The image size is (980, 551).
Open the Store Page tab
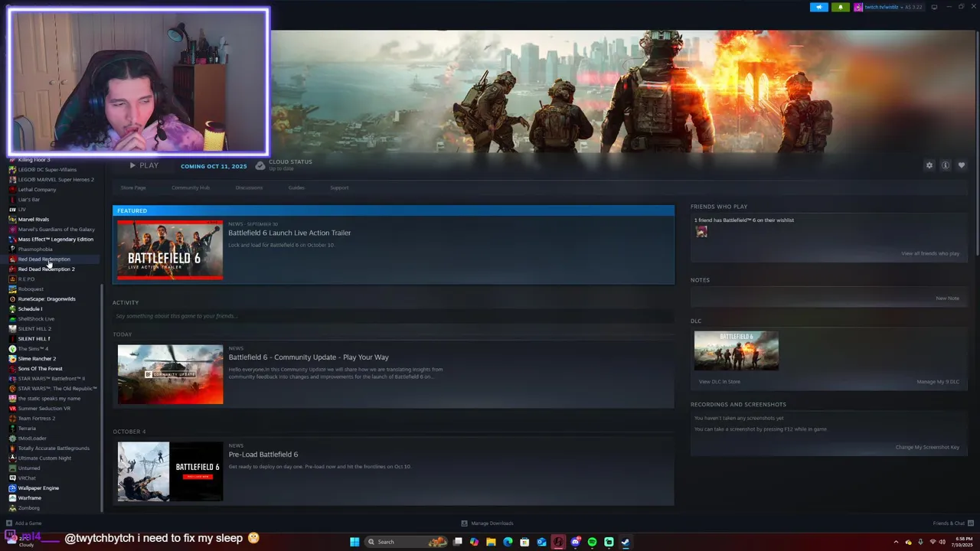click(133, 187)
